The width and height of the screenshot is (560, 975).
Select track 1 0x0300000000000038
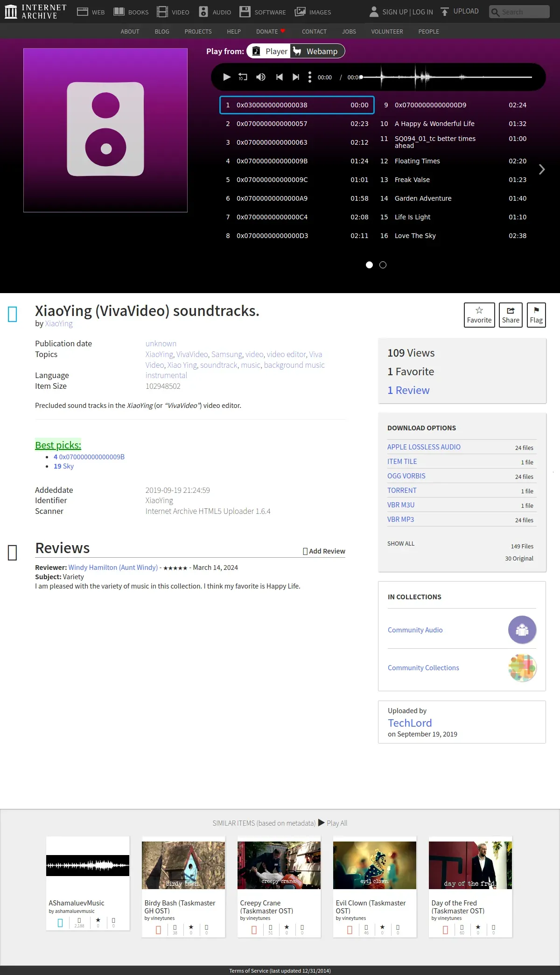tap(297, 105)
